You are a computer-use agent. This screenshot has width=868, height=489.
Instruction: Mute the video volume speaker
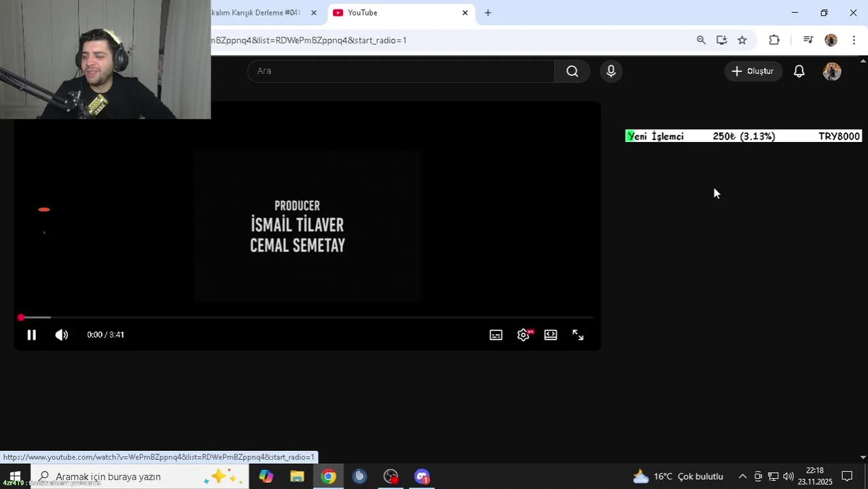click(62, 335)
